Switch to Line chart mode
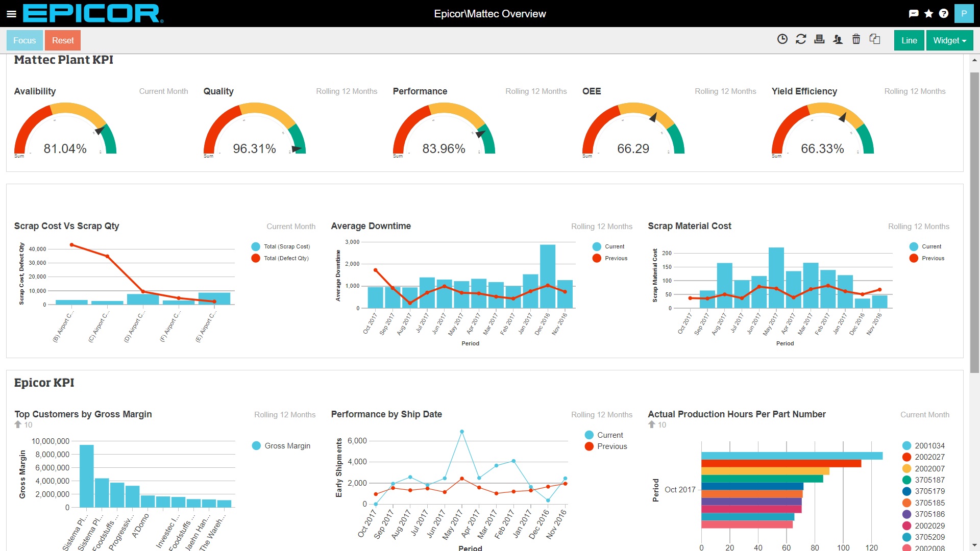The image size is (980, 551). pos(909,40)
